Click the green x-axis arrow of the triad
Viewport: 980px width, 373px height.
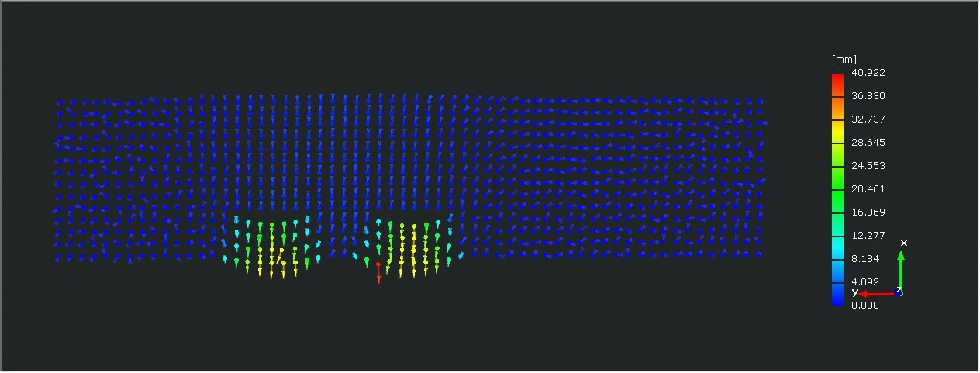901,271
